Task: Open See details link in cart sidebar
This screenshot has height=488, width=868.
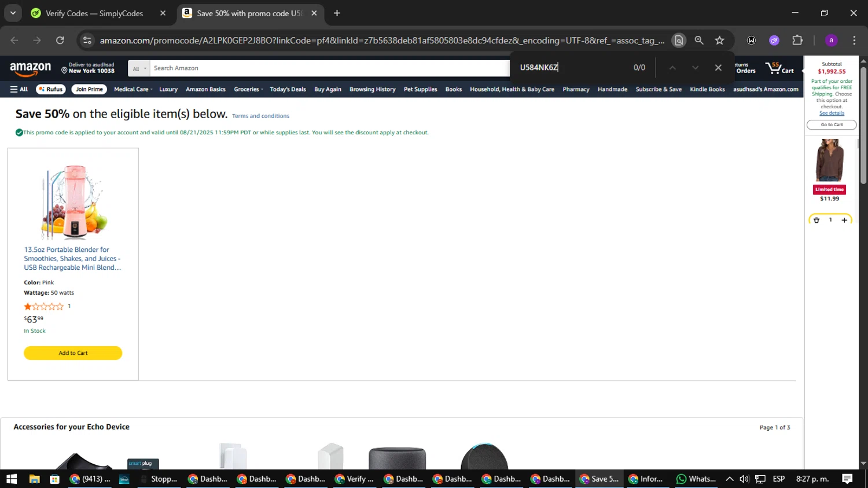Action: click(832, 113)
